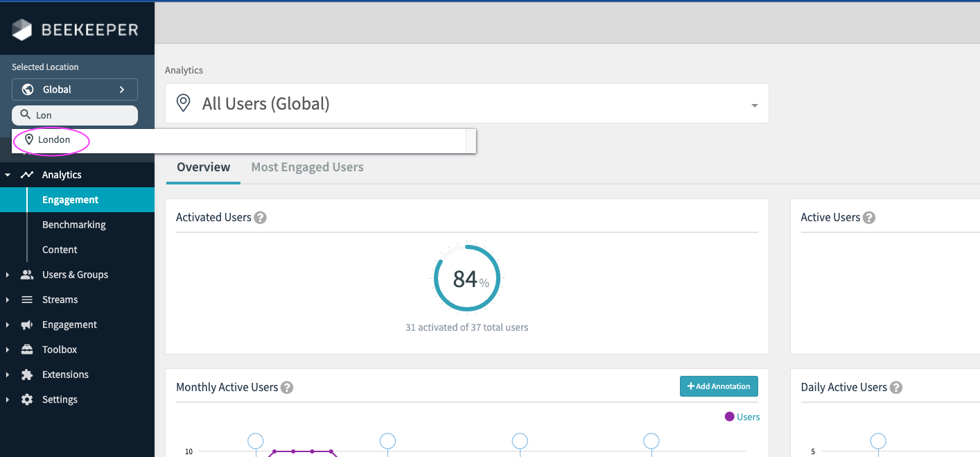Switch to Most Engaged Users tab
Screen dimensions: 980x457
(307, 167)
